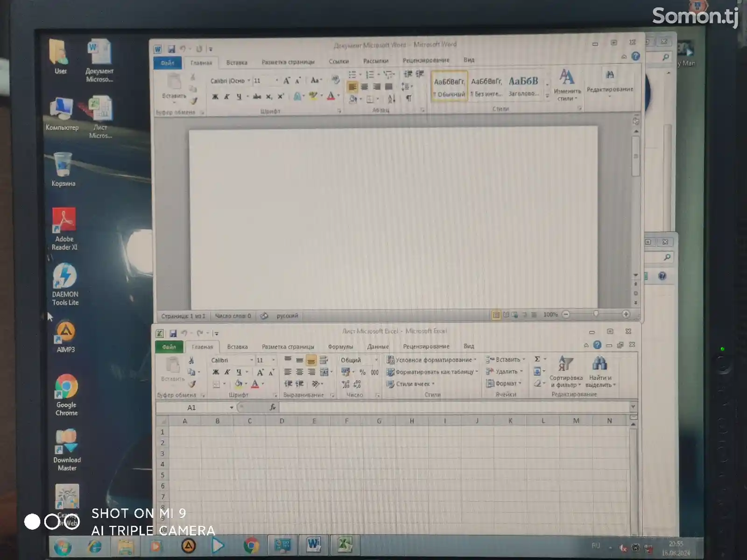747x560 pixels.
Task: Toggle Italic (К) in the Word ribbon
Action: click(x=226, y=97)
